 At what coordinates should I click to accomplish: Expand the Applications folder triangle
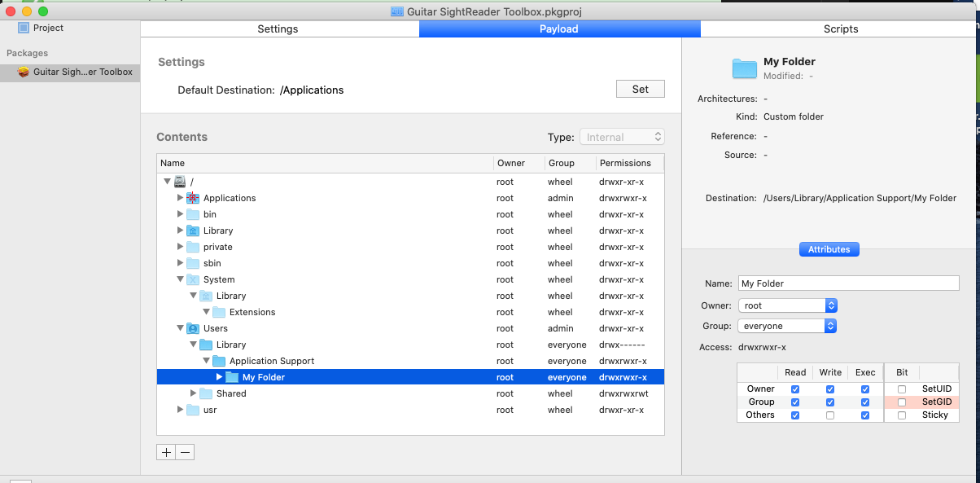point(181,198)
